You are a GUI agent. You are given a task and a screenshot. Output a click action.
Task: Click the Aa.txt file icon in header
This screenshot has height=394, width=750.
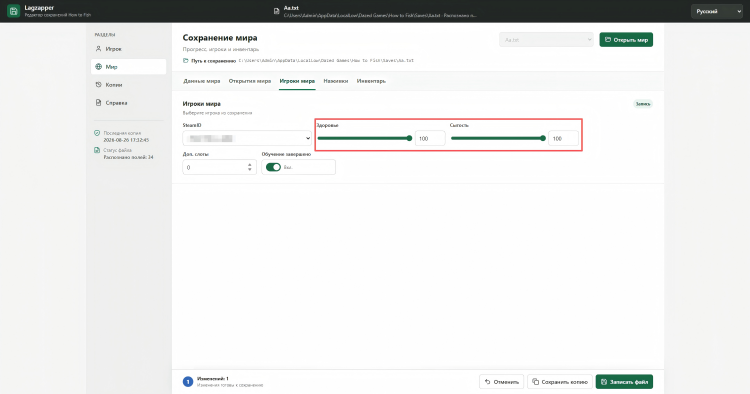[x=276, y=11]
